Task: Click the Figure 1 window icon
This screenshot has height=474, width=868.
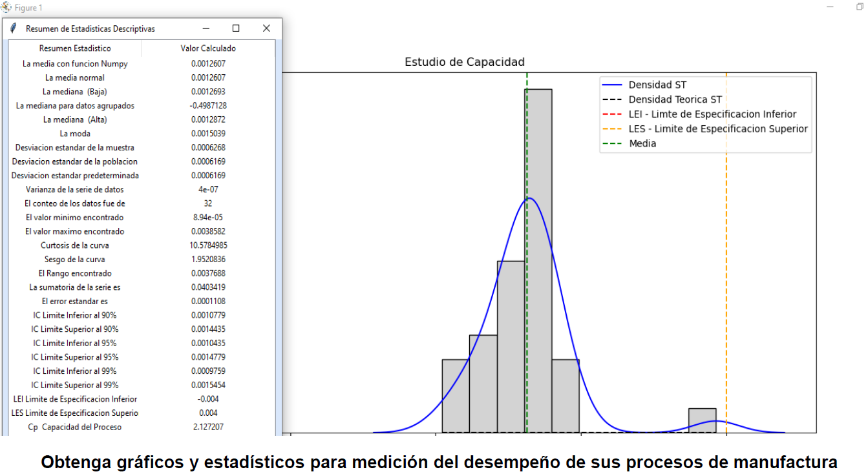Action: tap(6, 8)
